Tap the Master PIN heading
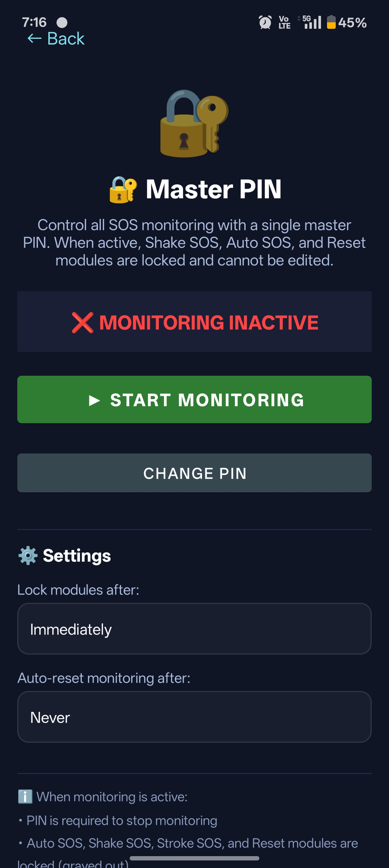Image resolution: width=389 pixels, height=868 pixels. click(x=213, y=189)
